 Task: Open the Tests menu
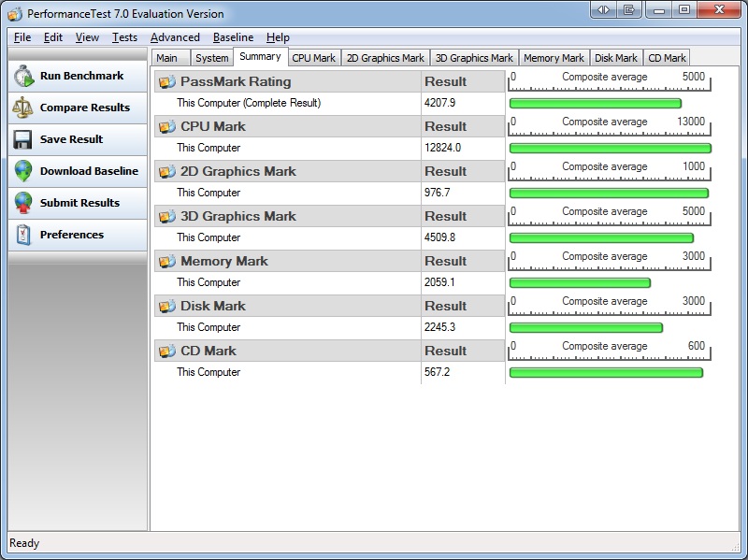coord(124,37)
